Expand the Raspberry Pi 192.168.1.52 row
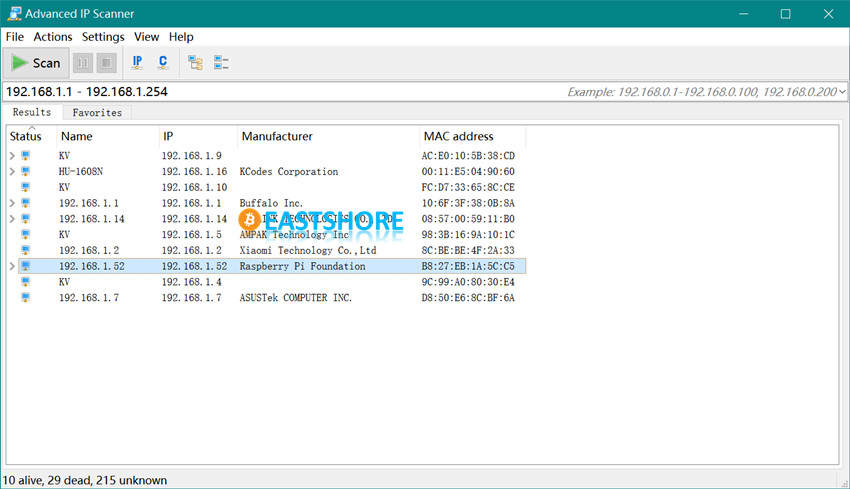 pyautogui.click(x=12, y=266)
